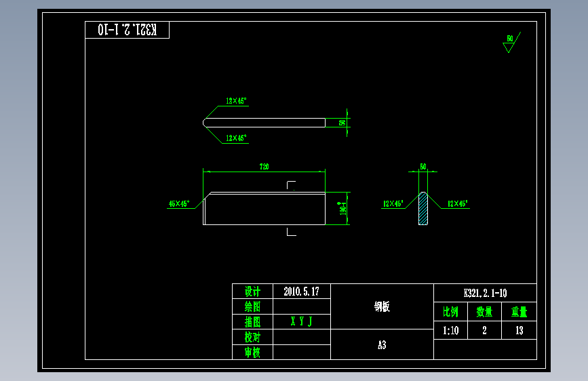Click the lower section cut mark below the plate
Screen dimensions: 588x381
coord(292,232)
